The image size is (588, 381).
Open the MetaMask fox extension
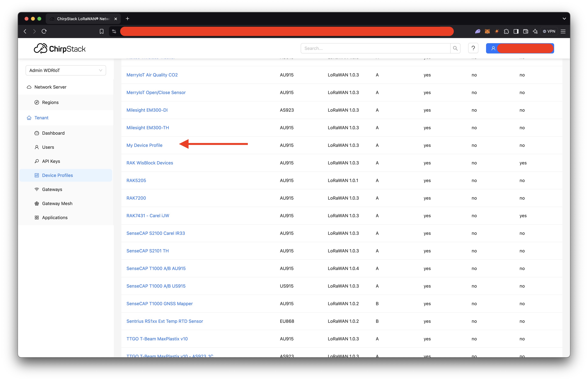click(x=487, y=31)
